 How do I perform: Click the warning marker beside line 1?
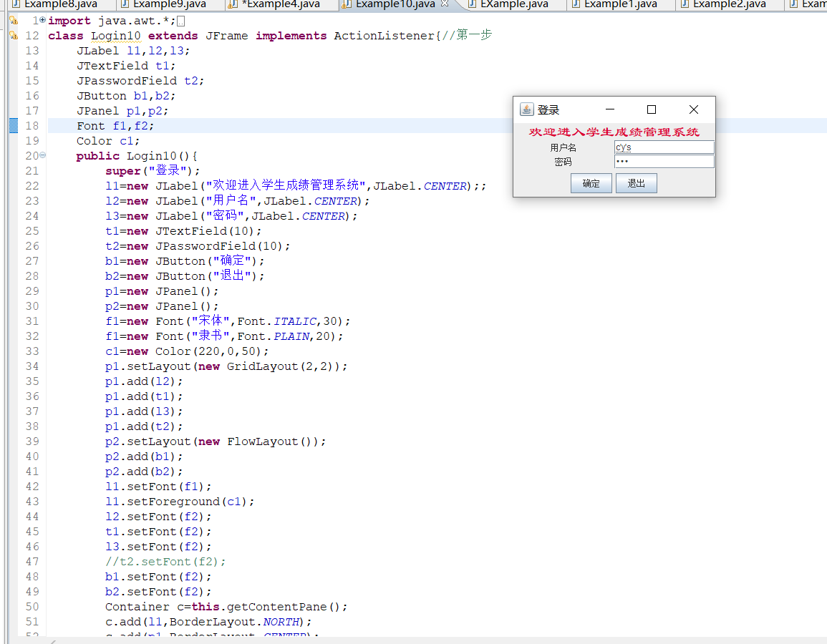click(x=13, y=21)
